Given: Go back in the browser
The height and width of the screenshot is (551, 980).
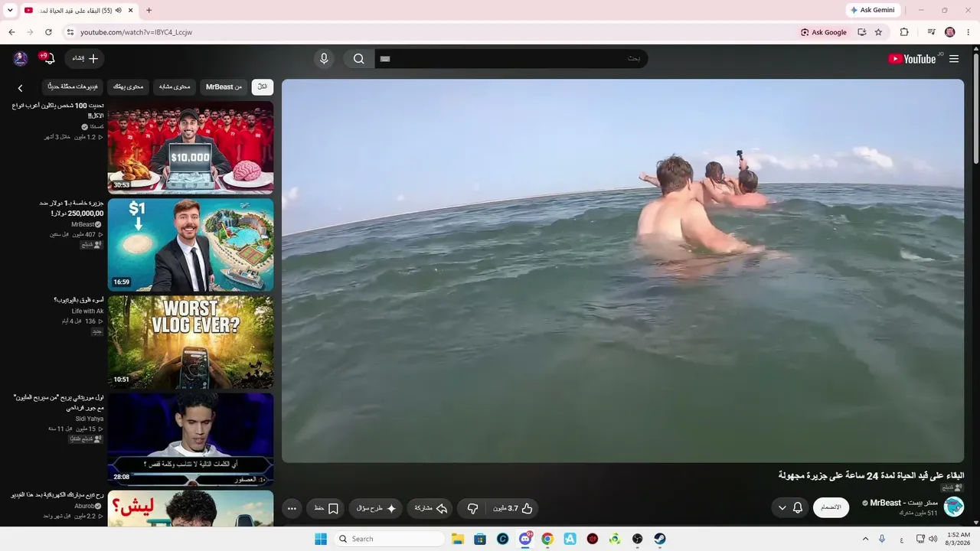Looking at the screenshot, I should [x=11, y=32].
